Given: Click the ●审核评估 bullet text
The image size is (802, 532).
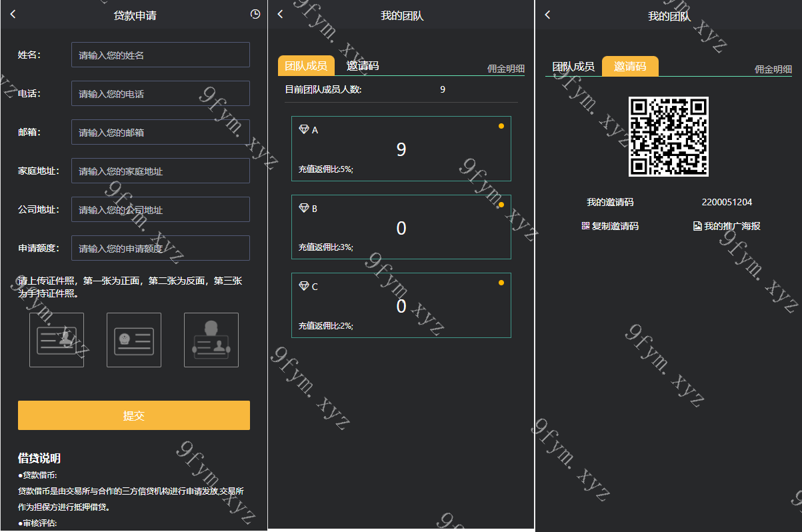Looking at the screenshot, I should (38, 523).
